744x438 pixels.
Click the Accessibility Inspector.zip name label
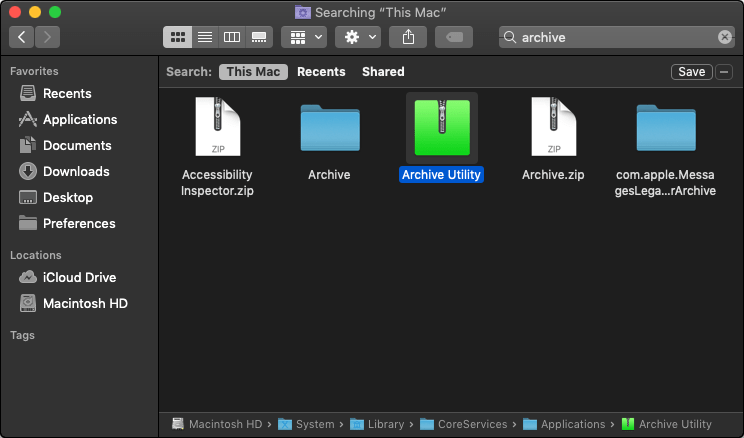coord(217,183)
